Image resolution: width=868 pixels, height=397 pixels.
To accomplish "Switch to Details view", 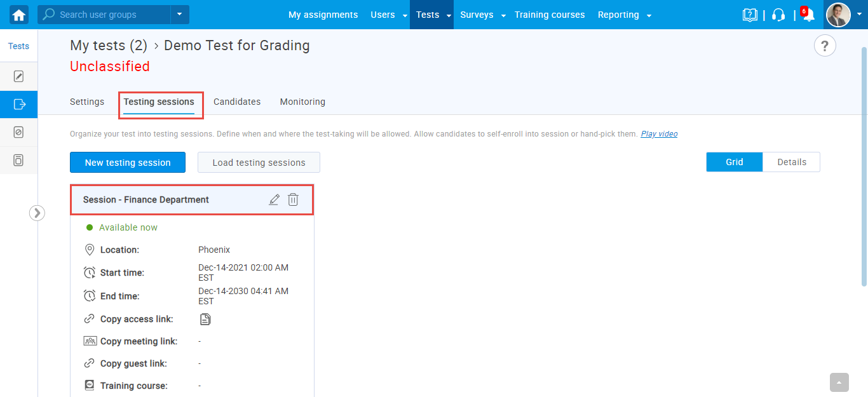I will point(791,162).
